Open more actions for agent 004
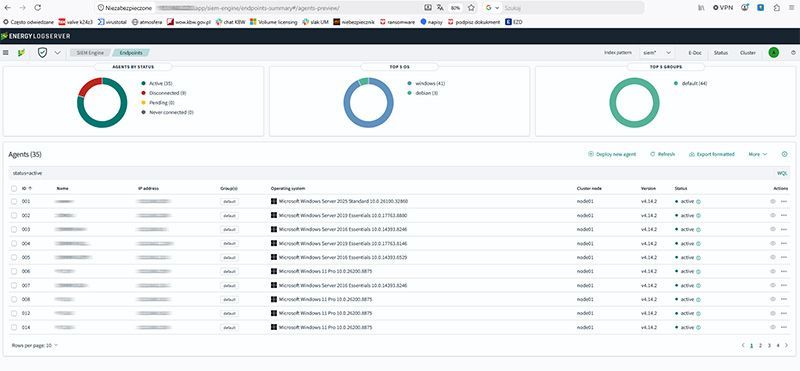The width and height of the screenshot is (800, 371). [784, 243]
